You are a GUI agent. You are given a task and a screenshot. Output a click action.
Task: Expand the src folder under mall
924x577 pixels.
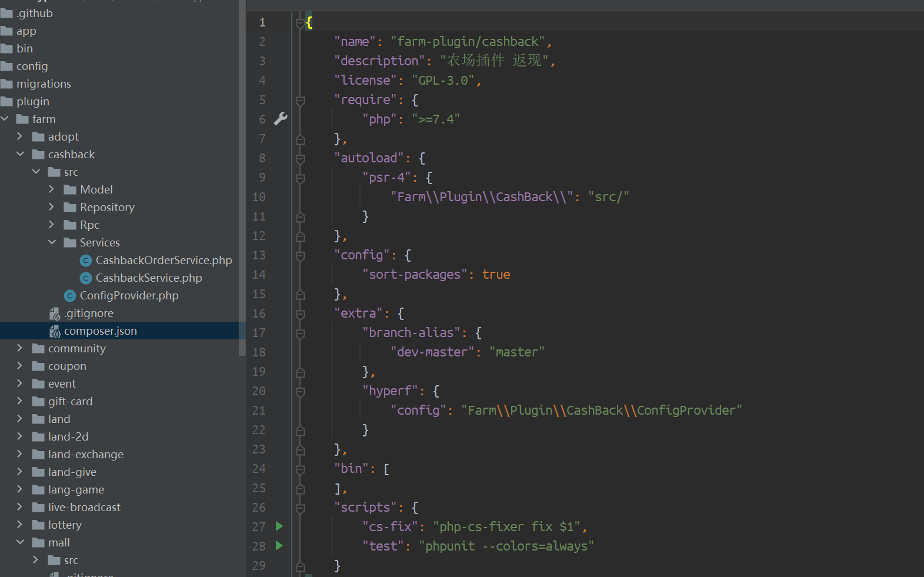[x=35, y=560]
